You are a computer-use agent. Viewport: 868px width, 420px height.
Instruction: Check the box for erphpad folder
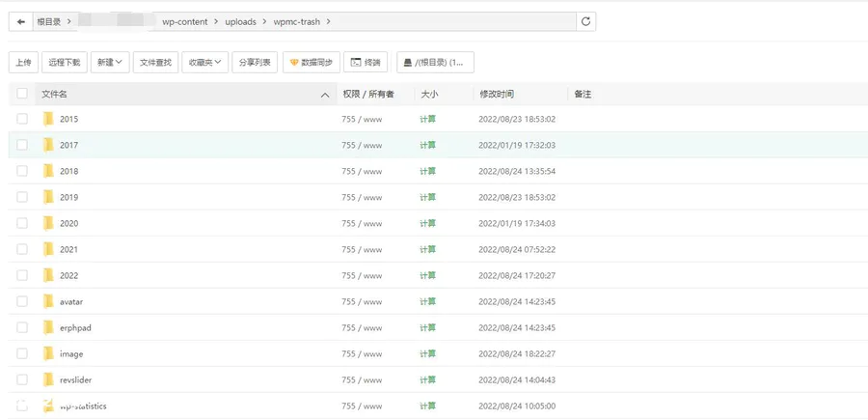[22, 327]
